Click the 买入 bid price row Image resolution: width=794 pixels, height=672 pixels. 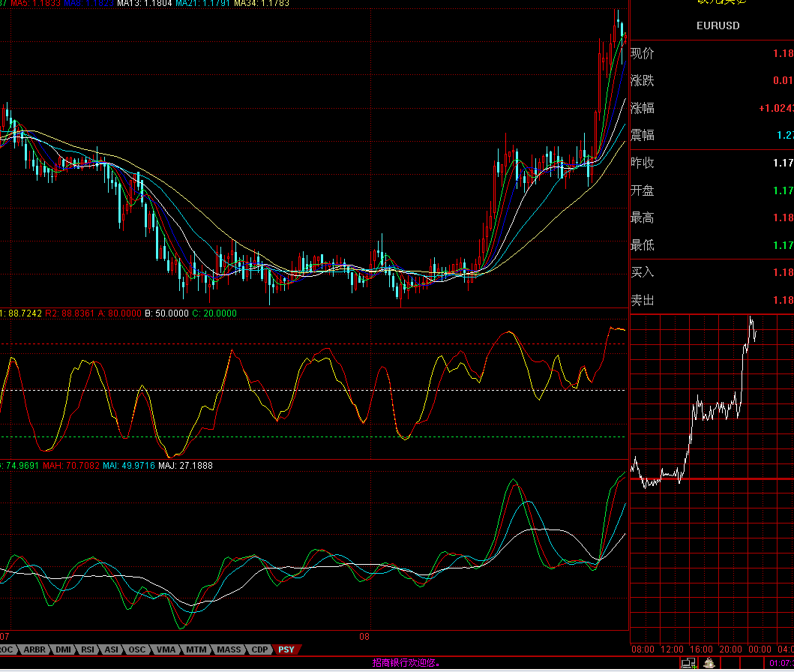(x=711, y=272)
